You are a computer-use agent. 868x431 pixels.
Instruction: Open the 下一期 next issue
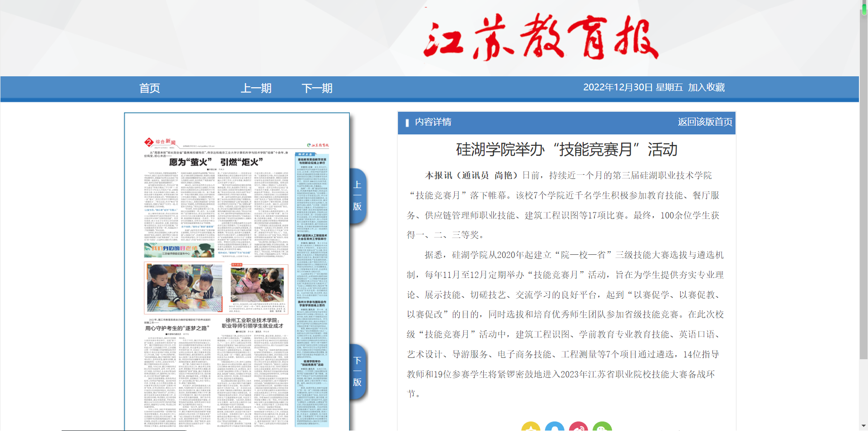[317, 88]
